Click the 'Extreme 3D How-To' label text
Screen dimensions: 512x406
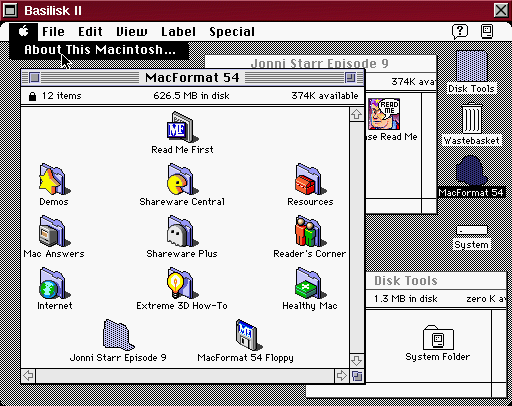(x=182, y=306)
